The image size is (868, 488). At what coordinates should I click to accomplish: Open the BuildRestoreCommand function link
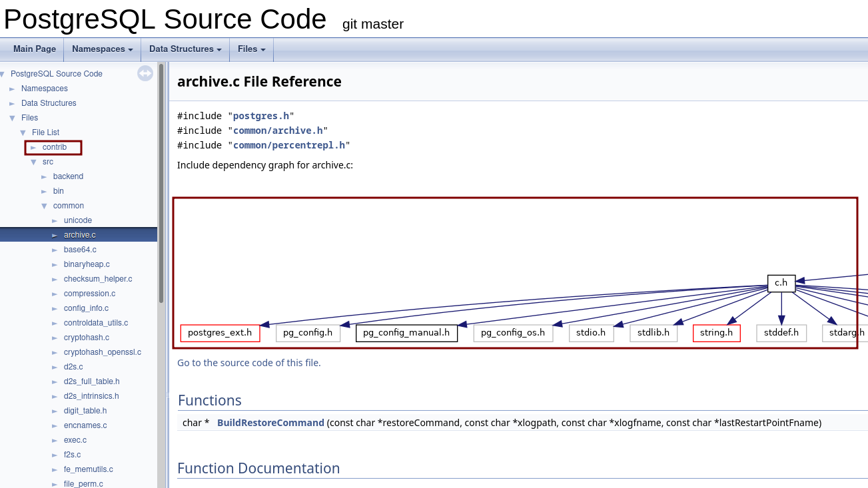270,423
